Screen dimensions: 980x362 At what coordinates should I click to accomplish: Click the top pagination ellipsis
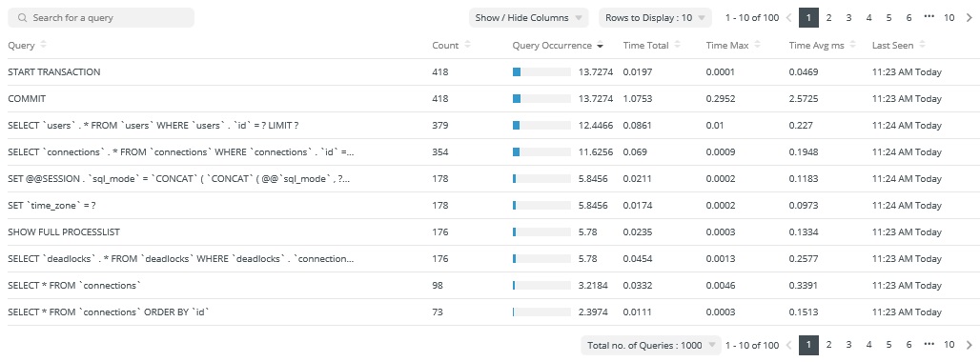click(x=929, y=17)
